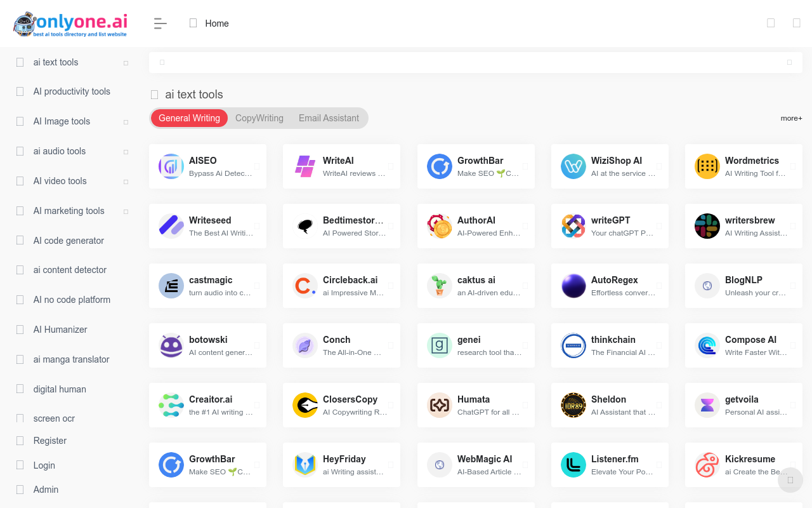Click the back-to-top round button
The image size is (812, 508).
(x=790, y=480)
